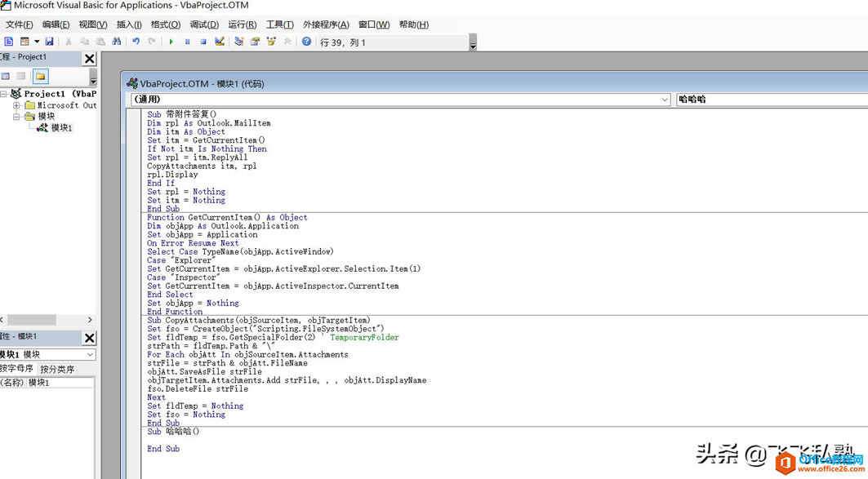Viewport: 868px width, 479px height.
Task: Collapse the 模块 folder node
Action: point(16,117)
